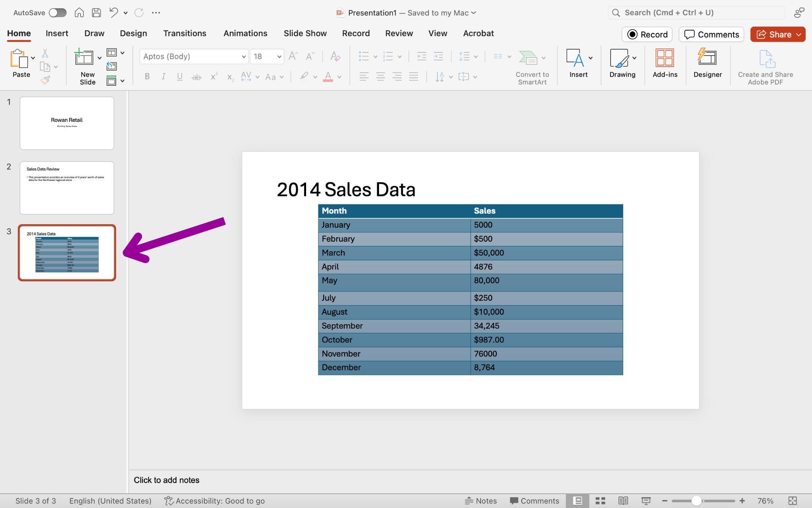Click the Search field in title bar

pyautogui.click(x=696, y=13)
